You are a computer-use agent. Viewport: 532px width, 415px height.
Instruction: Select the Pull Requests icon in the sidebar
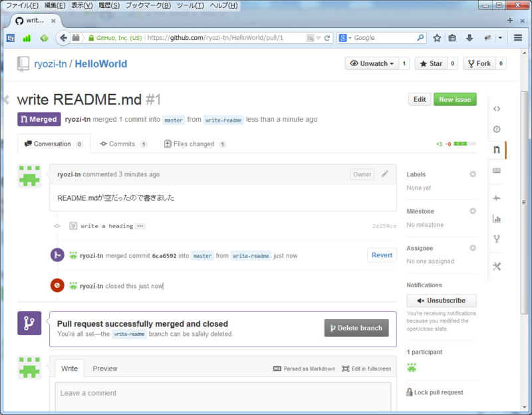497,150
